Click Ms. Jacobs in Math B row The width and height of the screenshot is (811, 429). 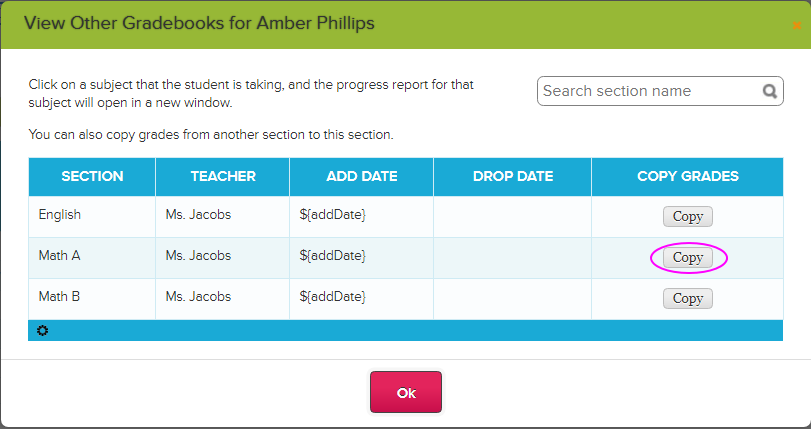(198, 297)
